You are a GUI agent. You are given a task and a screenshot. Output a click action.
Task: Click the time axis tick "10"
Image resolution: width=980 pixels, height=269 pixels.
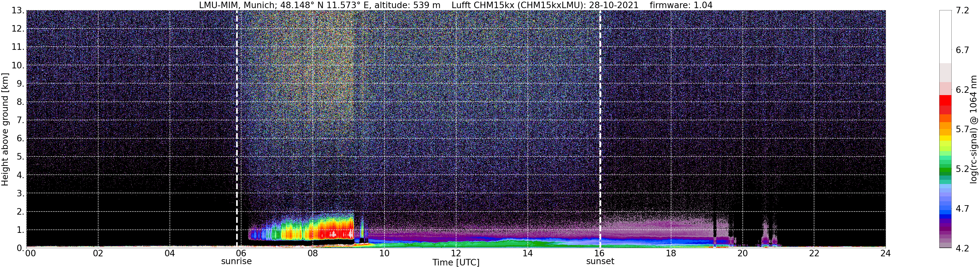click(x=384, y=253)
